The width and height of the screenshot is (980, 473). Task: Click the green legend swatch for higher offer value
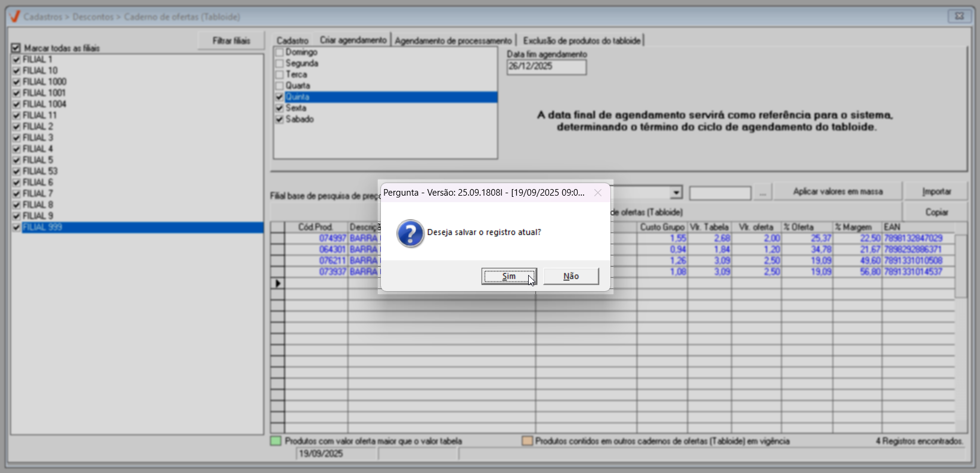tap(275, 441)
